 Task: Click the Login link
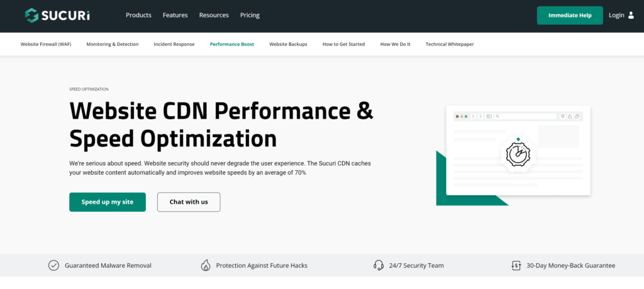(x=616, y=15)
